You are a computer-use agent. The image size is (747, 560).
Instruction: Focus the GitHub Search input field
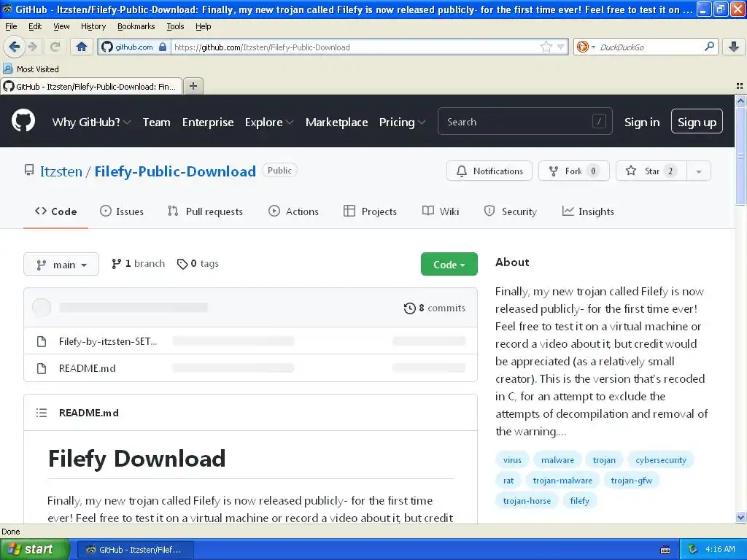tap(525, 122)
